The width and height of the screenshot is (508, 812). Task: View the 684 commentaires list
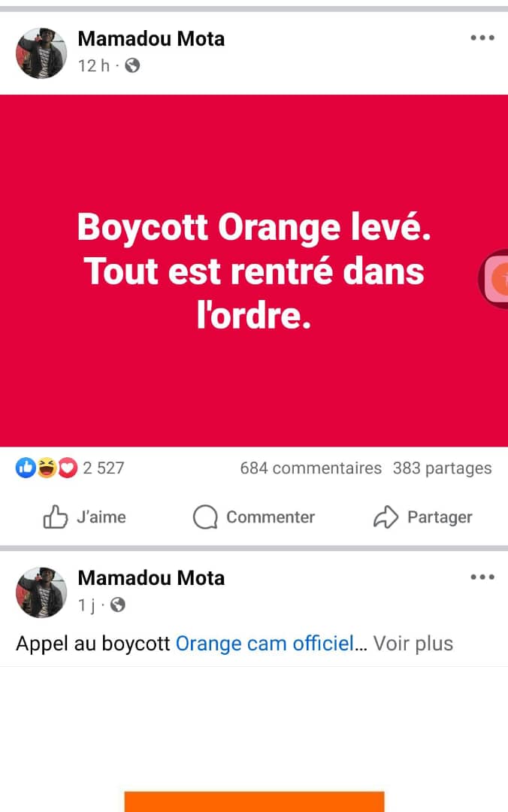tap(310, 468)
